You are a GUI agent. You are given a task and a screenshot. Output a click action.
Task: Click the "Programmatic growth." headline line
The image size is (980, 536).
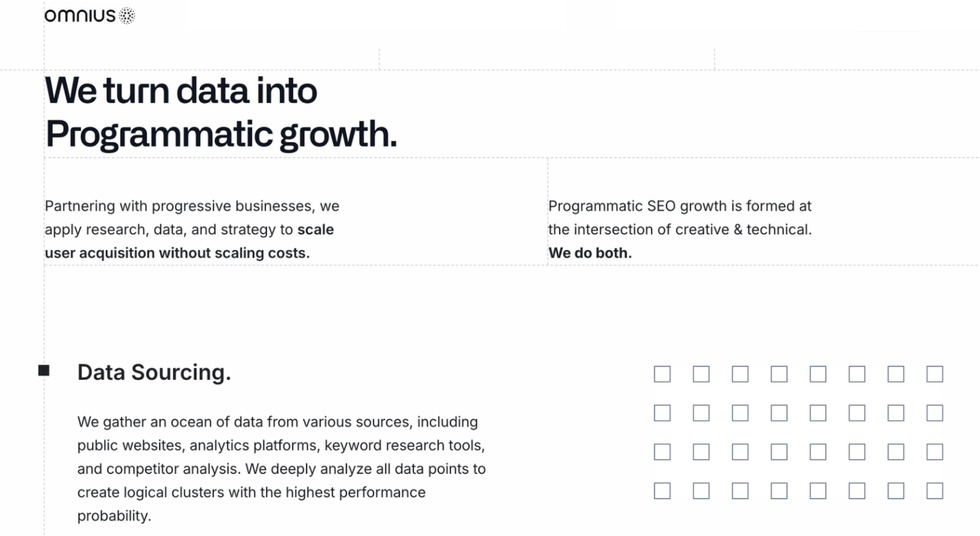(221, 134)
